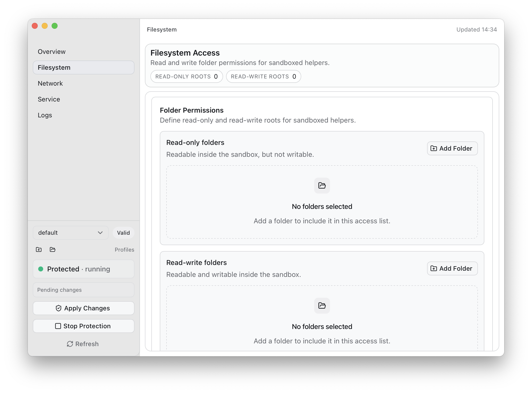This screenshot has width=532, height=393.
Task: Click the new profile folder-plus icon
Action: [39, 250]
